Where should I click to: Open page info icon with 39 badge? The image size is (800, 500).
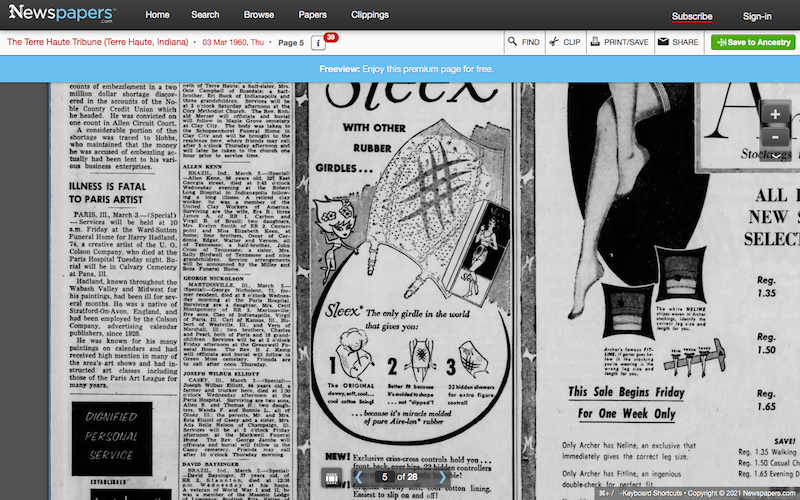[319, 43]
